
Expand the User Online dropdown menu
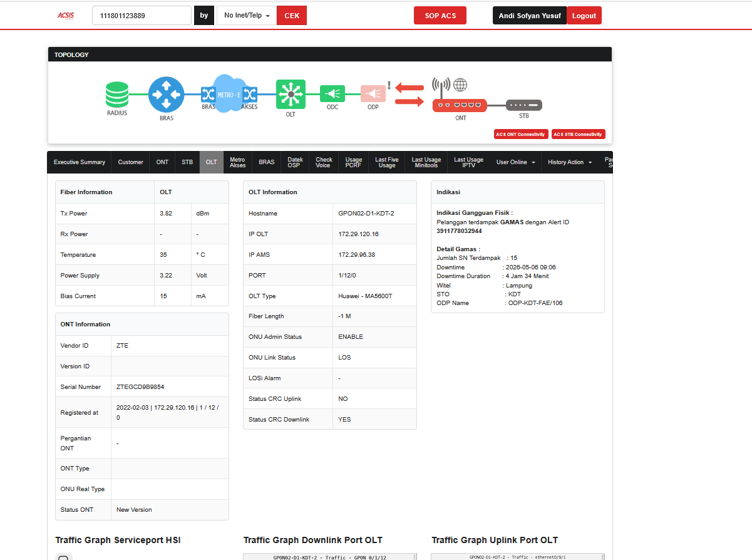(x=516, y=162)
